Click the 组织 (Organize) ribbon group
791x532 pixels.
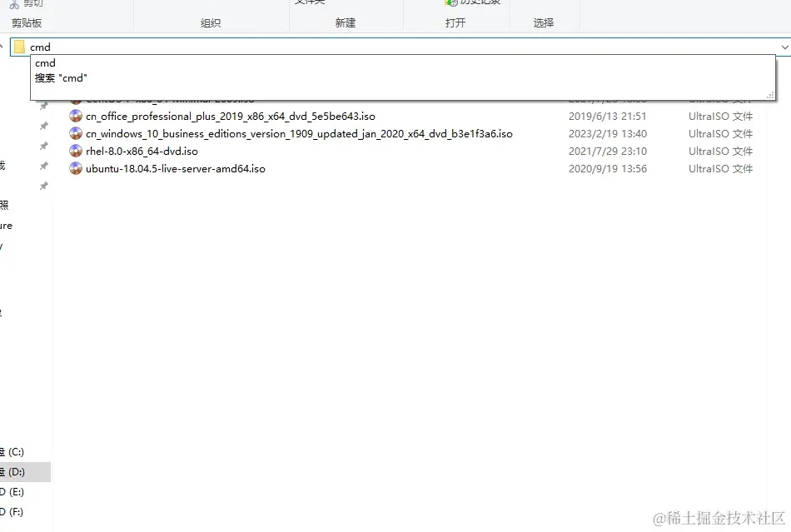tap(211, 22)
